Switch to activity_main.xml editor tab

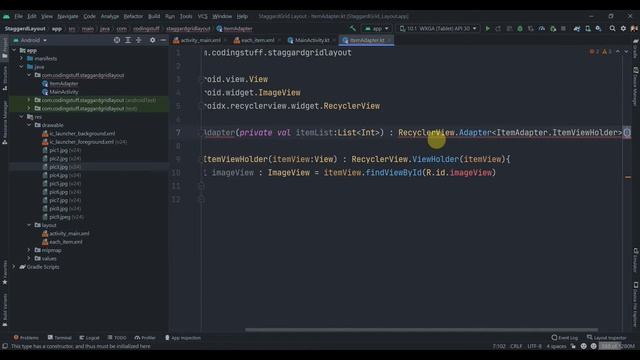[200, 40]
